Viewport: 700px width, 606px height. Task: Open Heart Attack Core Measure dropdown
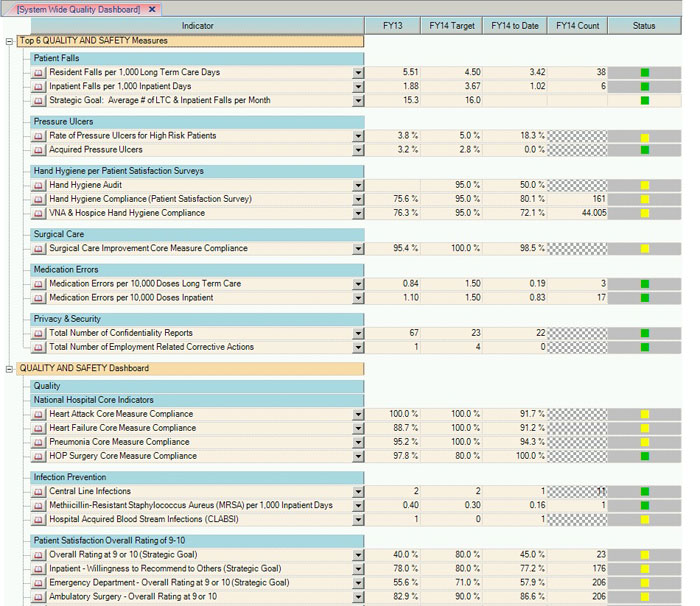click(x=358, y=414)
